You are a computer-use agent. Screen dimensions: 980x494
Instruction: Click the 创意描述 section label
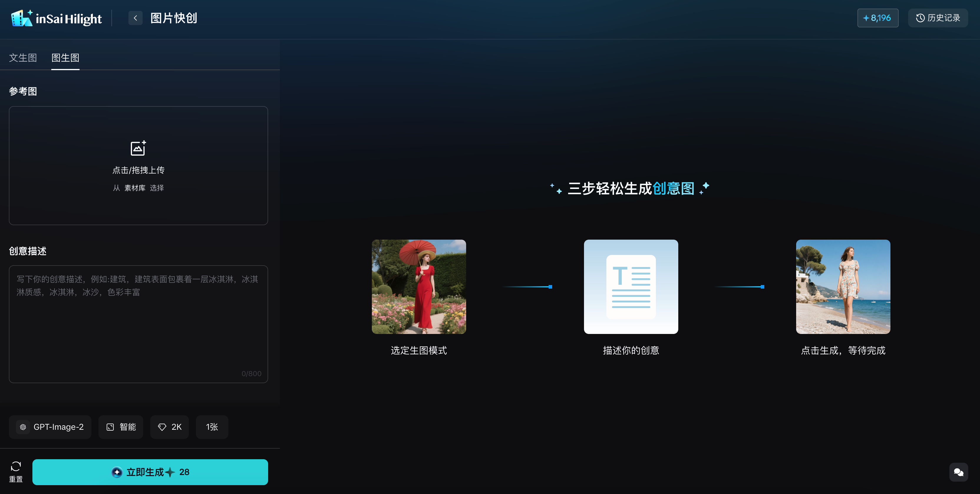[x=28, y=251]
